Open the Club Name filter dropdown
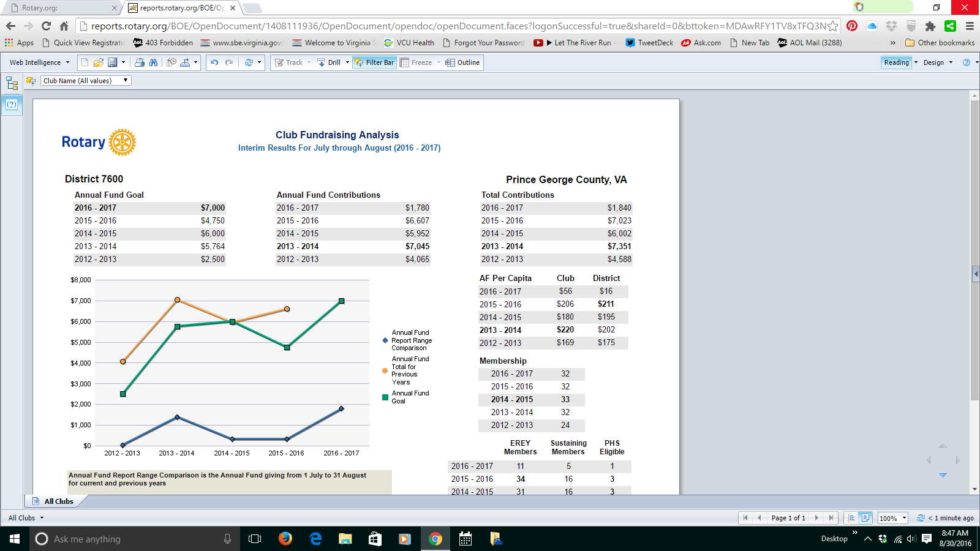The image size is (980, 551). coord(86,81)
